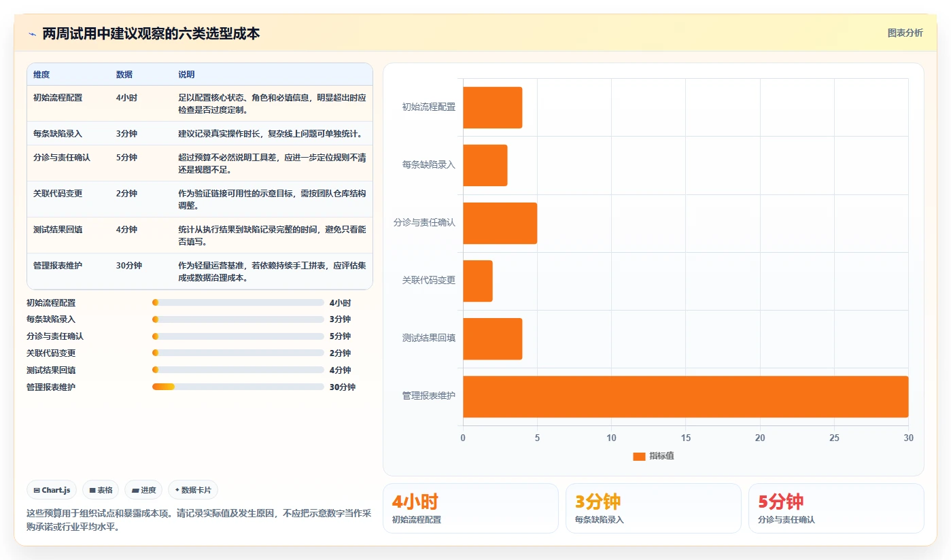Select the 数据 table column header

(124, 75)
